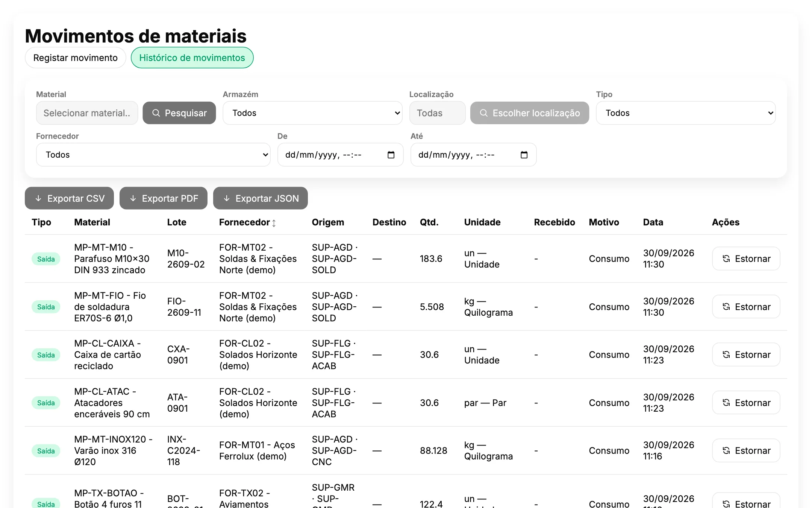Click lot INX-C2024-118 cell
812x508 pixels.
tap(184, 450)
